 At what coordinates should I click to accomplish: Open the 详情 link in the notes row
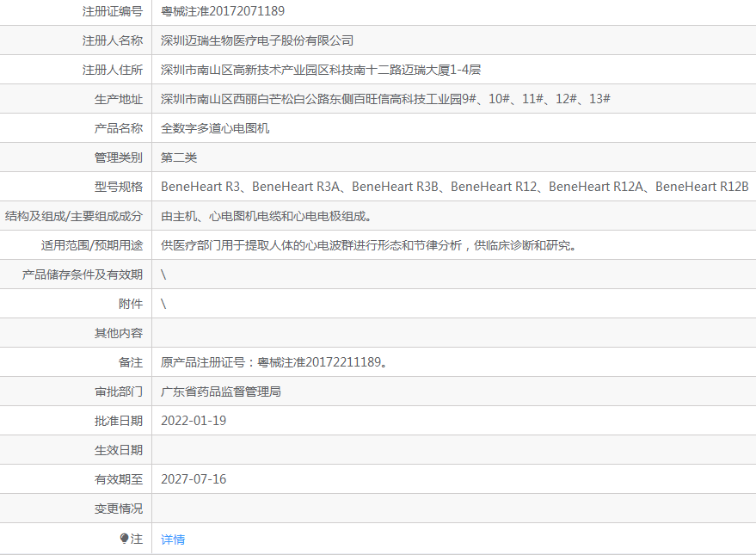tap(173, 540)
